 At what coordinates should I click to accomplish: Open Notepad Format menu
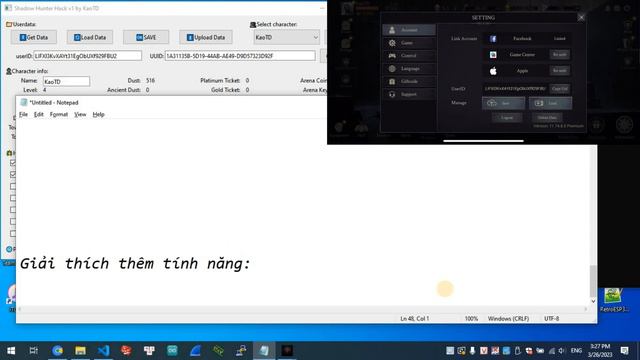click(59, 114)
